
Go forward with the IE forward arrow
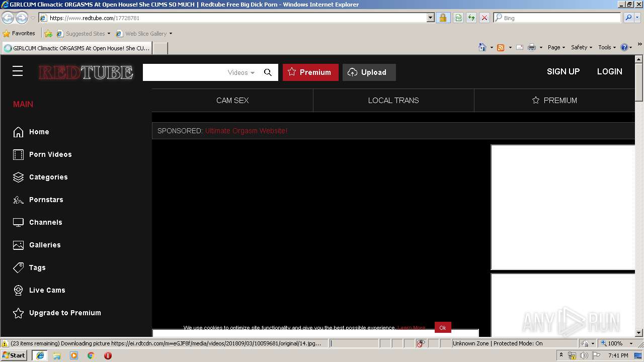(x=22, y=18)
